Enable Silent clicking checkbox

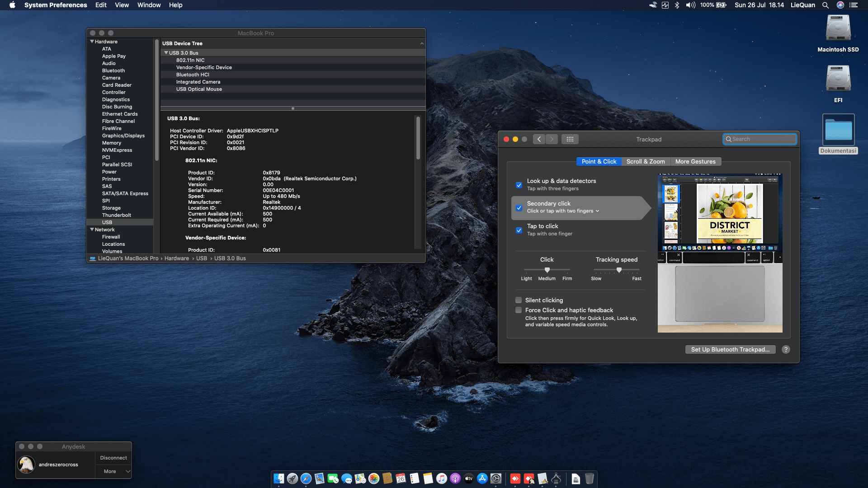519,300
